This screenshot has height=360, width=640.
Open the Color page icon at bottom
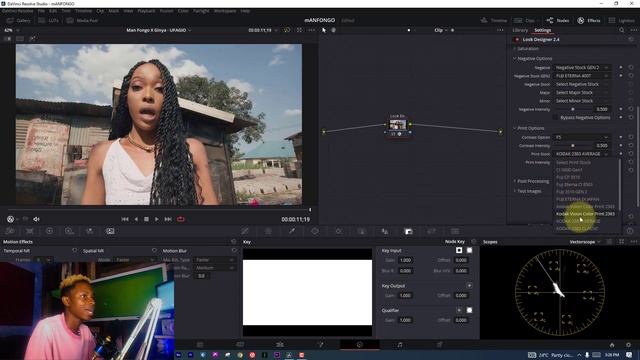coord(360,345)
